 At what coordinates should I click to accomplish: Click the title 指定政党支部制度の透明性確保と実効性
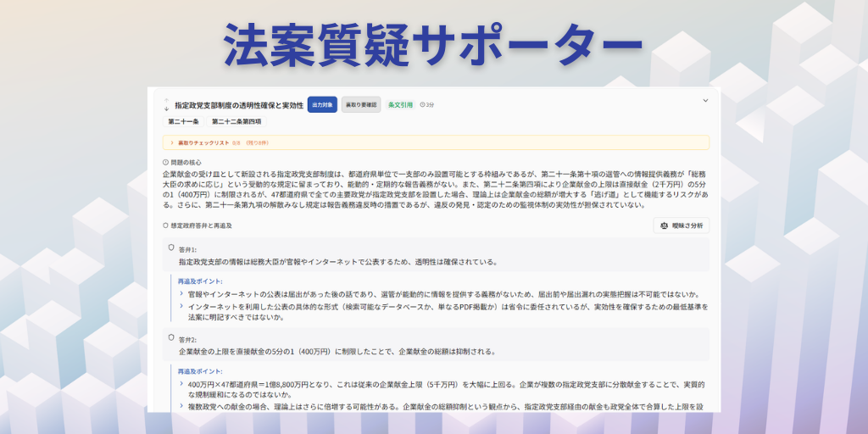click(238, 105)
